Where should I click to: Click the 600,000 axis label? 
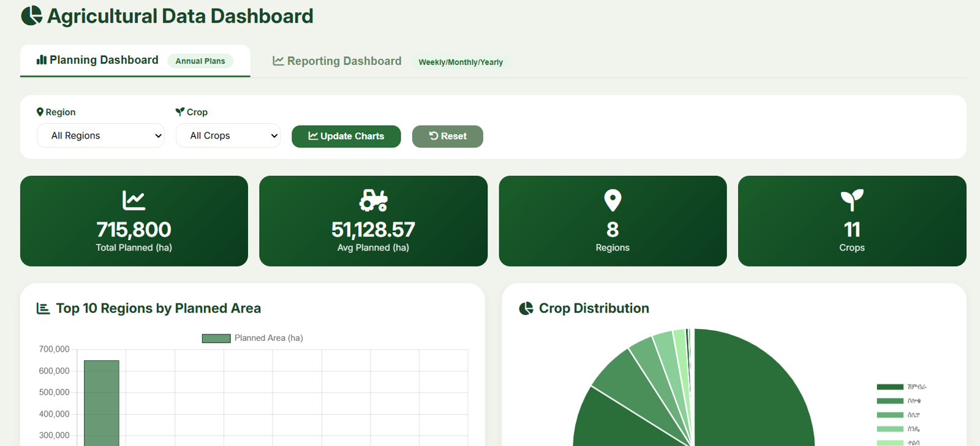pyautogui.click(x=55, y=371)
